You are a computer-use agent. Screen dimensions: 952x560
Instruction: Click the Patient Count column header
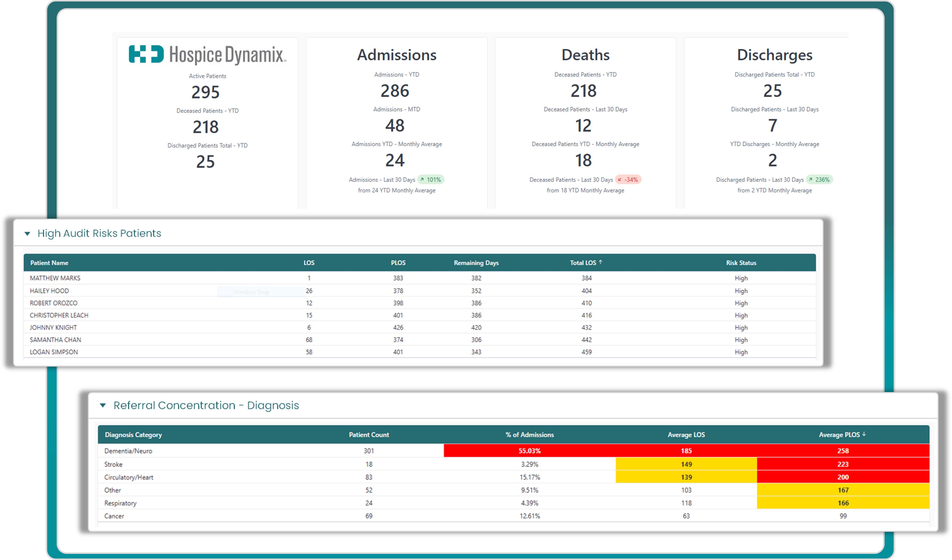(369, 435)
